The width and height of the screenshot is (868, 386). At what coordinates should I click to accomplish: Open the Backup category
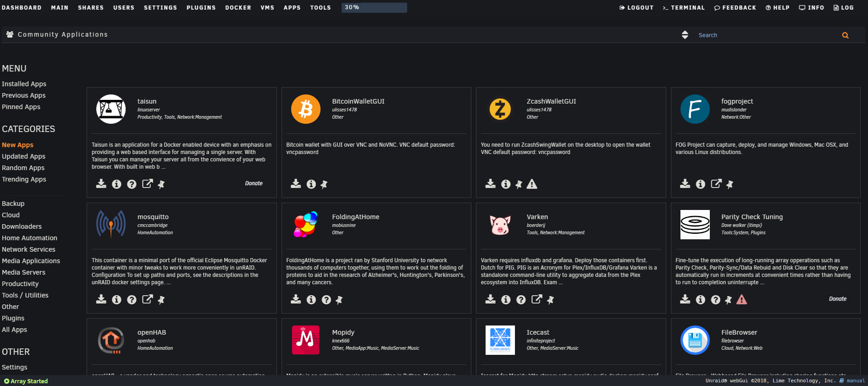point(13,204)
